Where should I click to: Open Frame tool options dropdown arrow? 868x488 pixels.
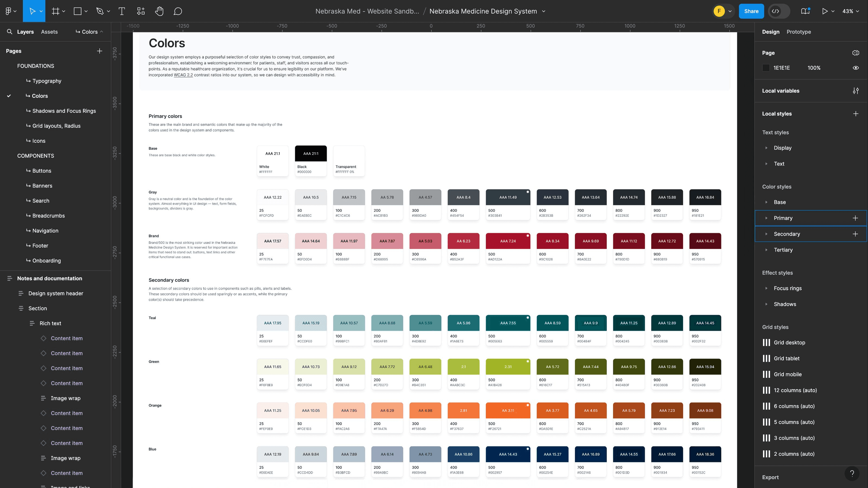pos(64,11)
